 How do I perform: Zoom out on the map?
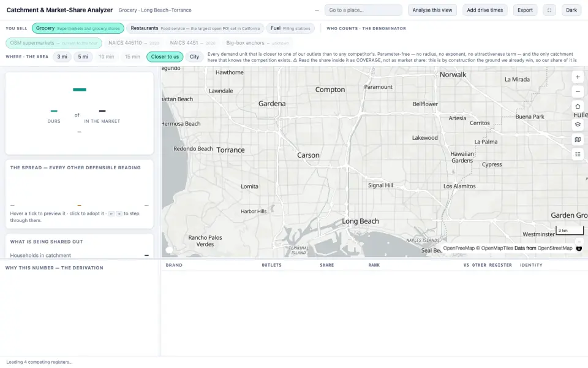578,91
